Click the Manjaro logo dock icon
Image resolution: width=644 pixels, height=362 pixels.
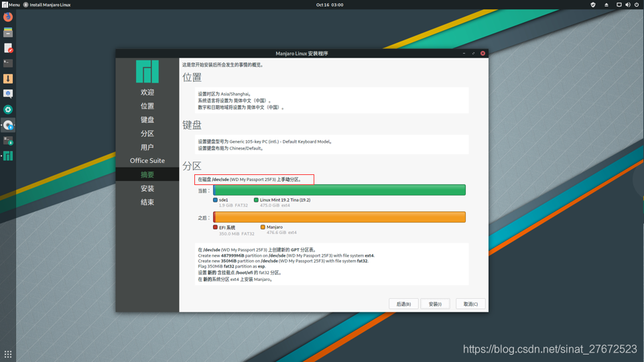tap(8, 156)
